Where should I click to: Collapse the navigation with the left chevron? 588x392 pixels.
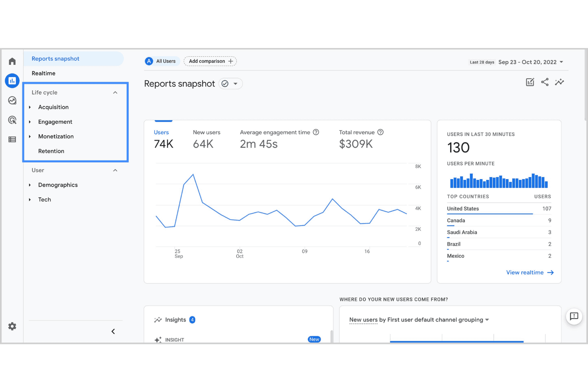[113, 331]
